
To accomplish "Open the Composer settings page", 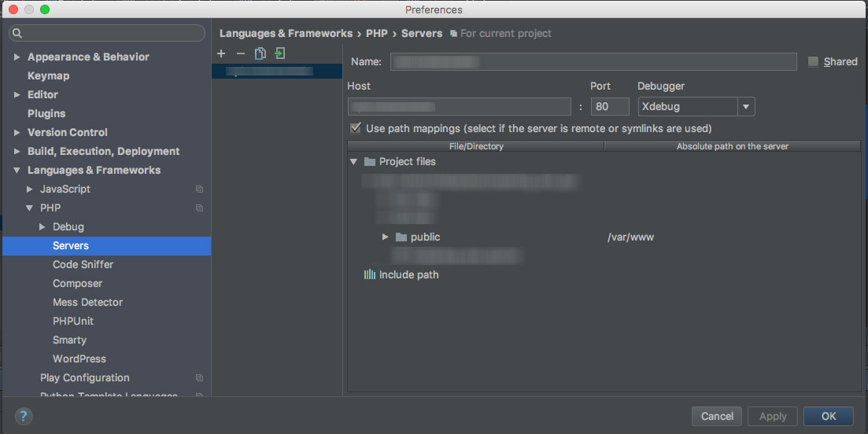I will (77, 284).
